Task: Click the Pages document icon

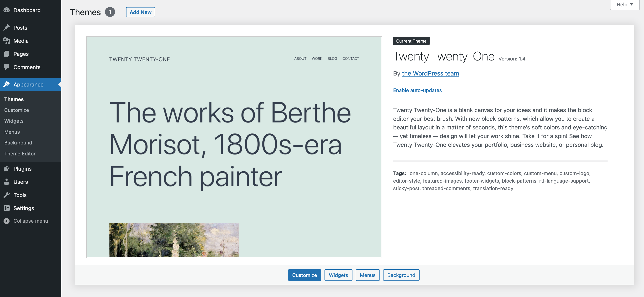Action: point(7,54)
